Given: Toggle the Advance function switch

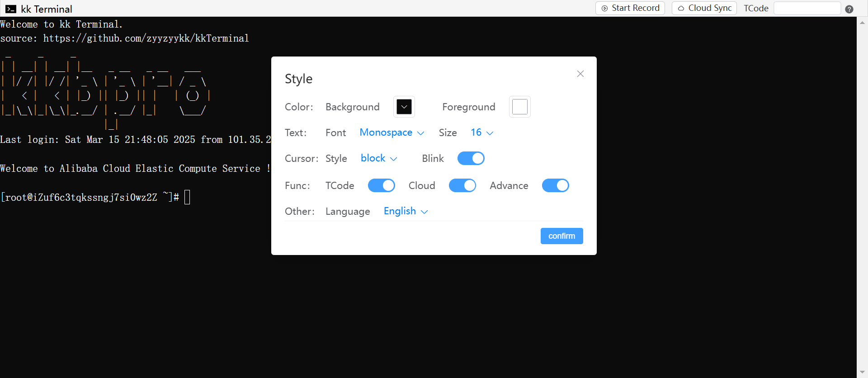Looking at the screenshot, I should [555, 185].
